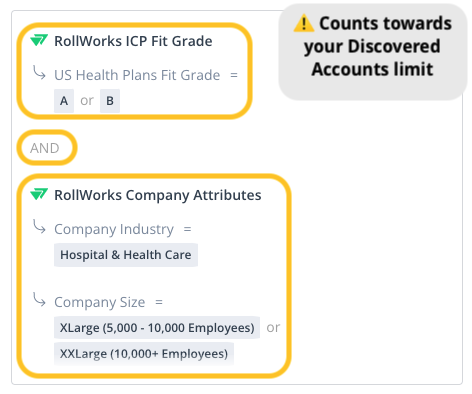Open the RollWorks ICP Fit Grade heading
This screenshot has height=394, width=472.
[x=133, y=41]
